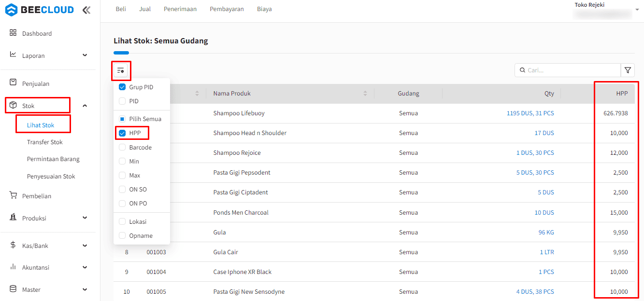The height and width of the screenshot is (301, 644).
Task: Enable the Max column checkbox
Action: pos(122,175)
